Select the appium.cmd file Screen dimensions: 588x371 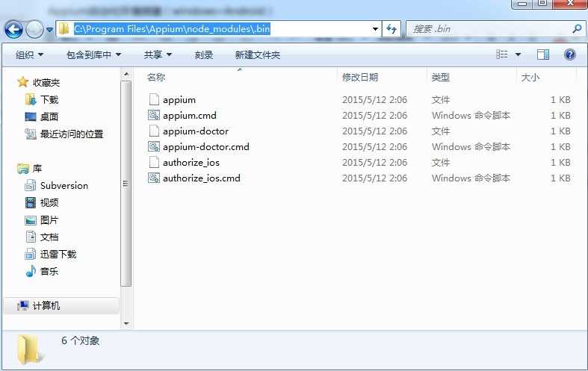click(189, 116)
